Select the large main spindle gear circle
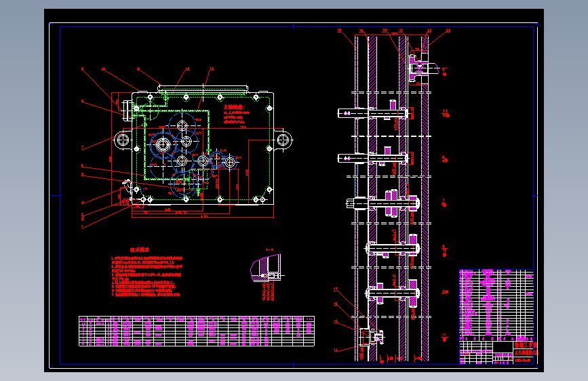588x381 pixels. 163,145
